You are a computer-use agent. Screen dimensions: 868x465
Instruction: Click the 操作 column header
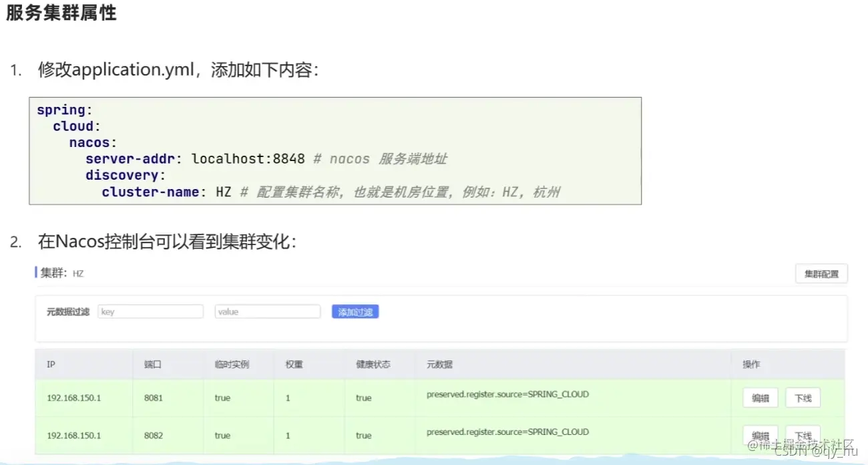coord(751,364)
